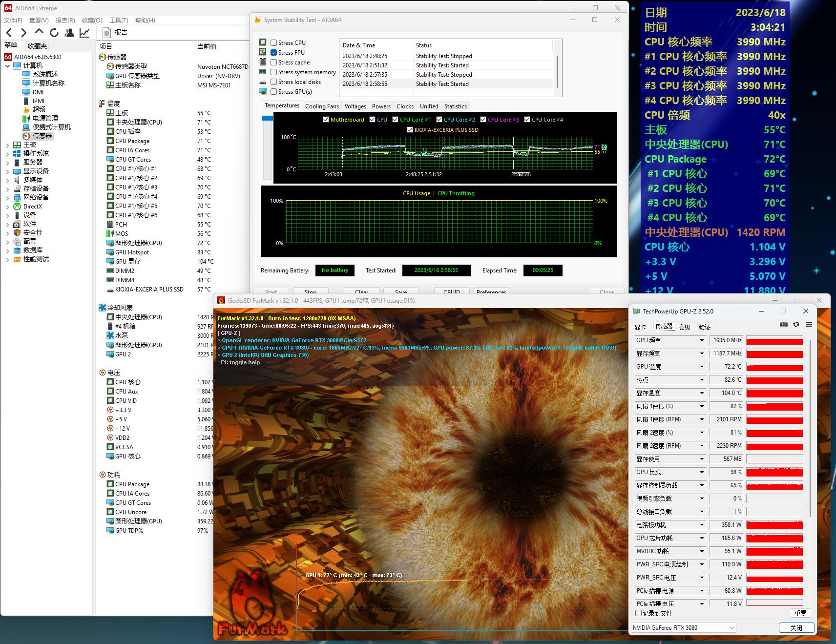Image resolution: width=836 pixels, height=644 pixels.
Task: Take a GPU-Z screenshot with camera icon
Action: [783, 325]
